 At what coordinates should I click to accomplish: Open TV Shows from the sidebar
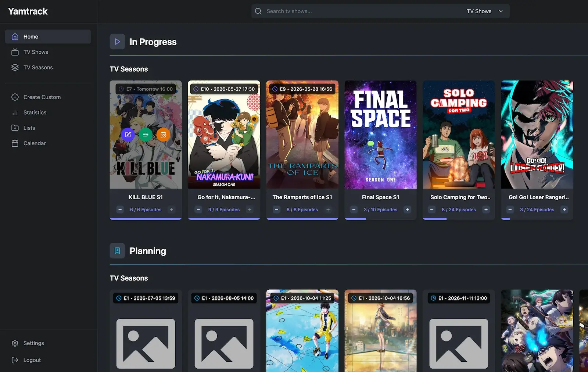pyautogui.click(x=48, y=52)
